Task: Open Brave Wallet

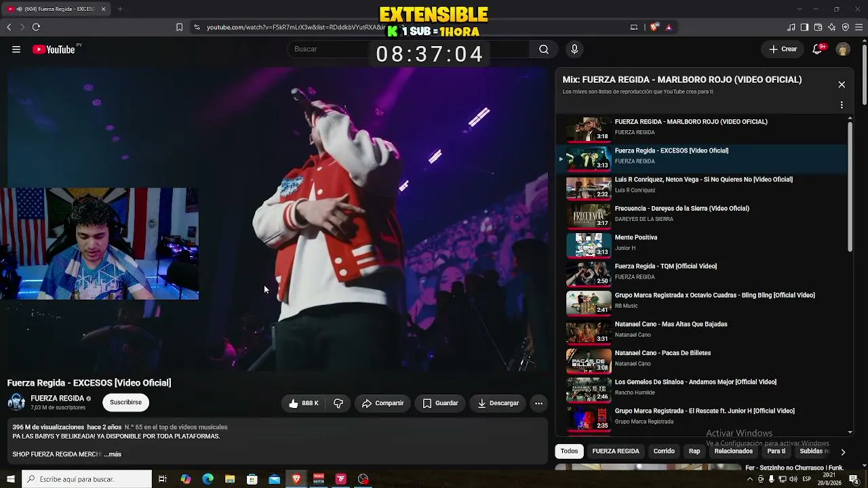Action: click(818, 27)
